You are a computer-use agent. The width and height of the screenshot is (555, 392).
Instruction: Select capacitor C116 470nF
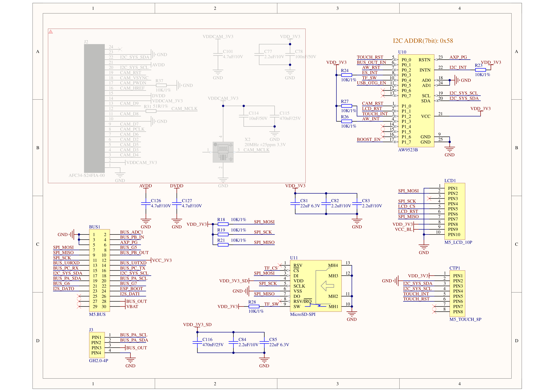[x=197, y=342]
